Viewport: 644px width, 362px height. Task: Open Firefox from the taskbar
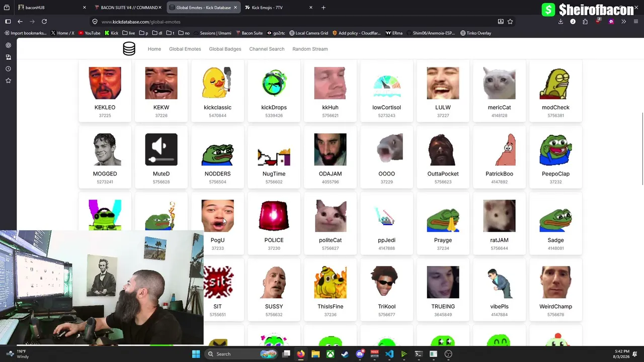click(x=300, y=354)
